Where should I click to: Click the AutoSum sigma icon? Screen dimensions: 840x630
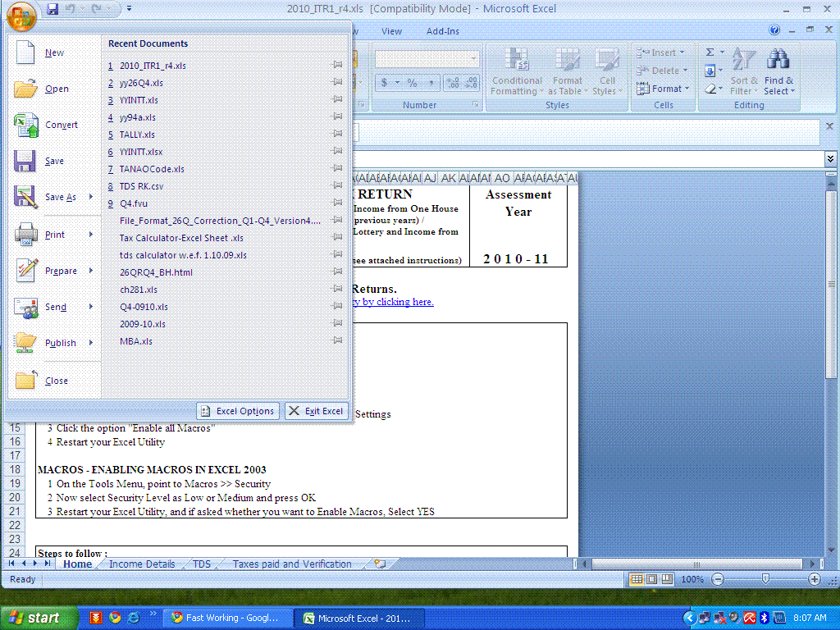pyautogui.click(x=710, y=52)
